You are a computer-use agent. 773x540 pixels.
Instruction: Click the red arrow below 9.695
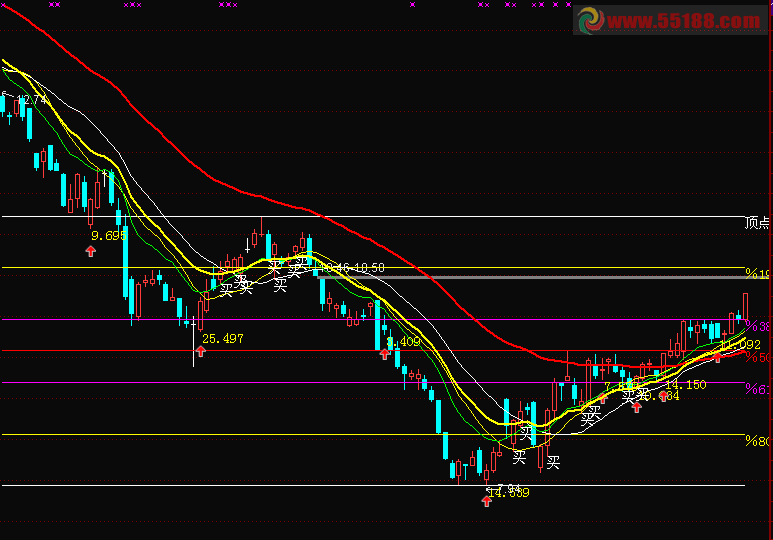[90, 252]
